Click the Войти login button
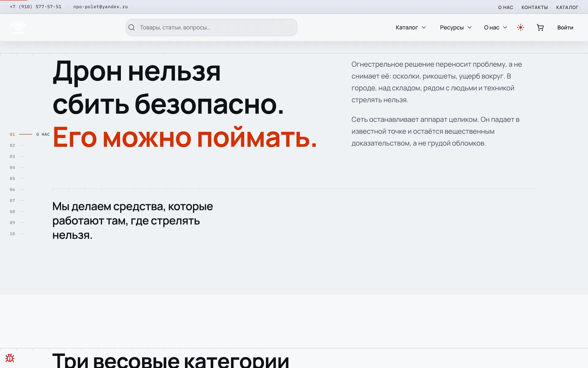The width and height of the screenshot is (588, 368). 565,28
